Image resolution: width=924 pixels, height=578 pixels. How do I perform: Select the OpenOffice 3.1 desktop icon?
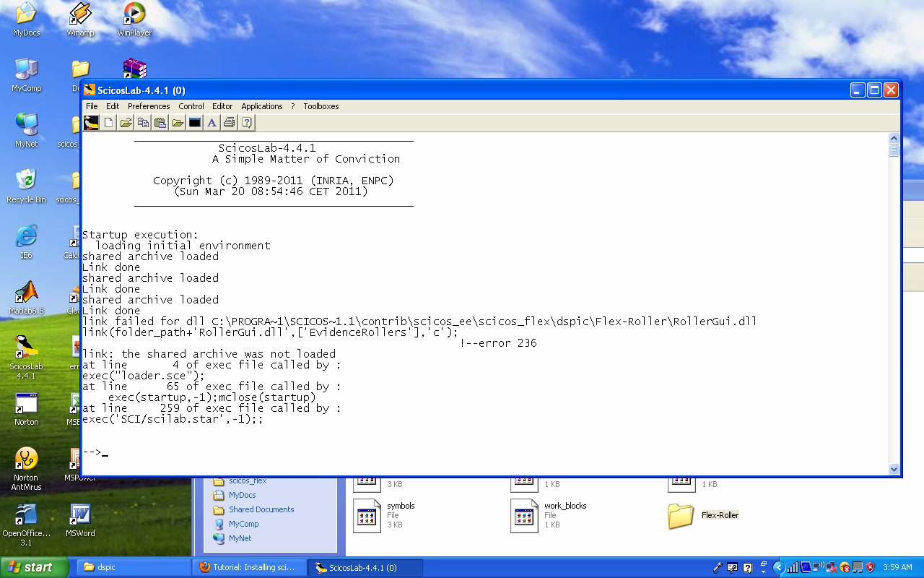(26, 525)
